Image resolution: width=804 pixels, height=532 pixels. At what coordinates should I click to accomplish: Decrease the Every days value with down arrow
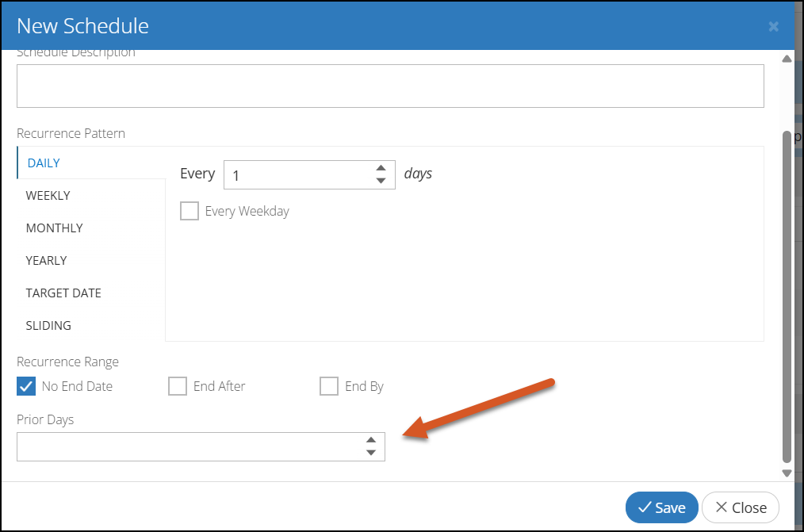(381, 181)
